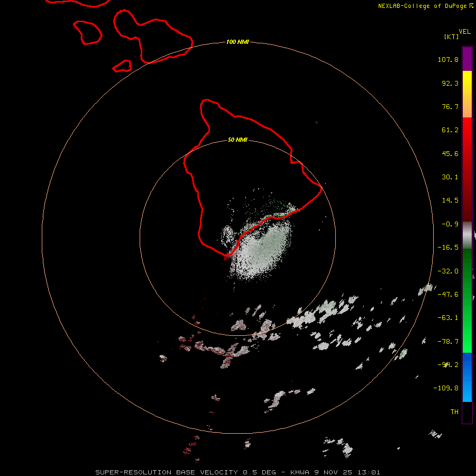The height and width of the screenshot is (476, 476).
Task: Click the 14.5 legend value
Action: pos(450,200)
